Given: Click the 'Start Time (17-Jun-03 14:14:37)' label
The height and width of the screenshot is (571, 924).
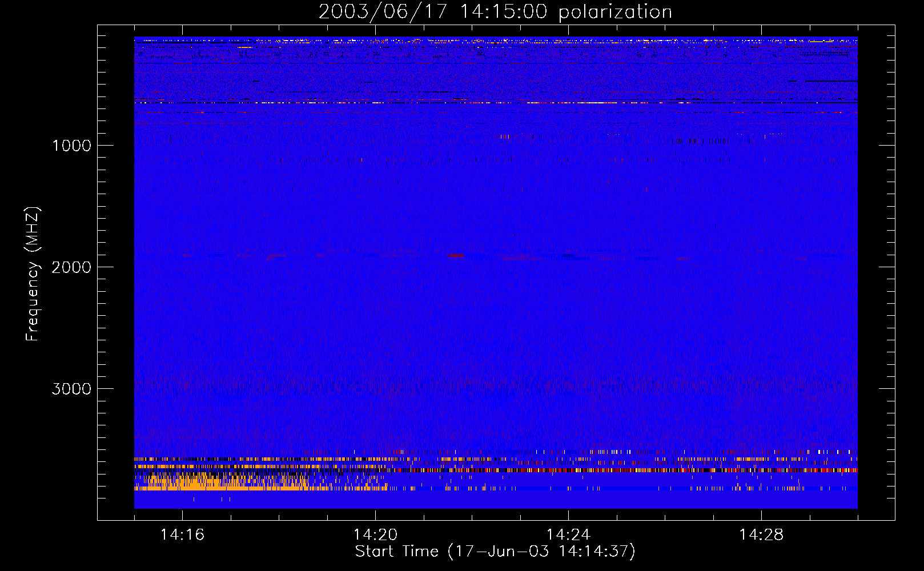Looking at the screenshot, I should point(495,552).
